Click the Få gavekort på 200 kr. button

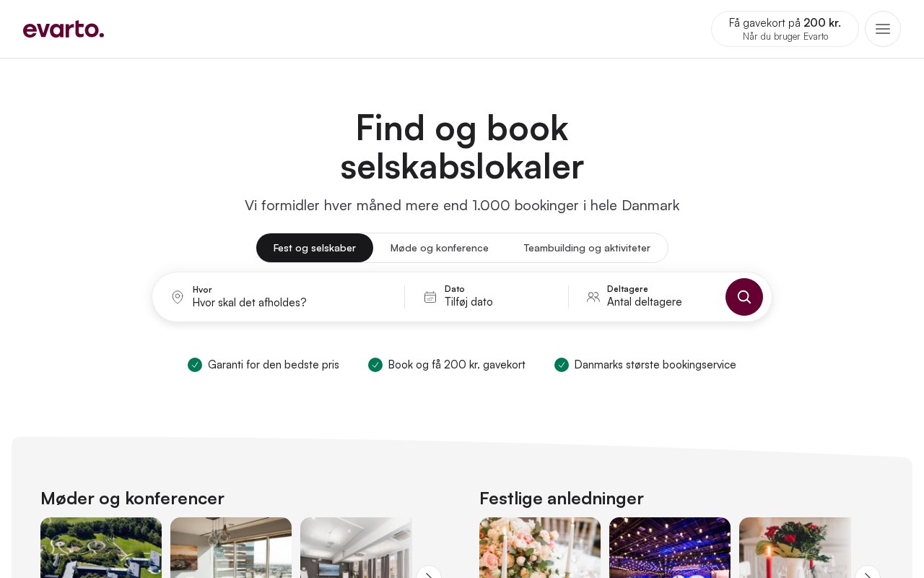[x=785, y=29]
